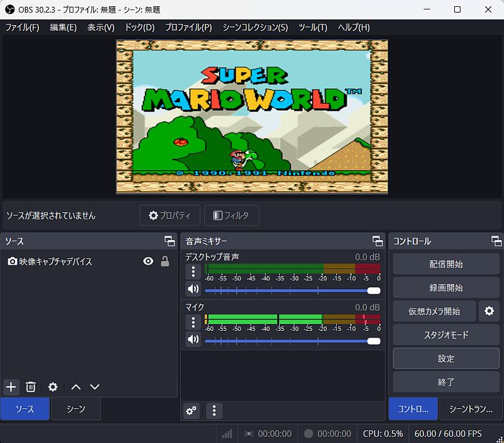This screenshot has width=504, height=443.
Task: Switch to the コントロール tab at bottom
Action: click(x=413, y=408)
